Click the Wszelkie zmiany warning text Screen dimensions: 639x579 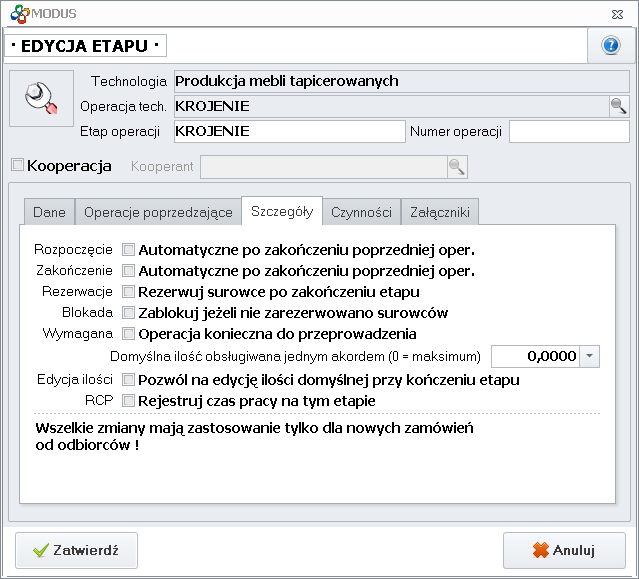click(x=254, y=436)
